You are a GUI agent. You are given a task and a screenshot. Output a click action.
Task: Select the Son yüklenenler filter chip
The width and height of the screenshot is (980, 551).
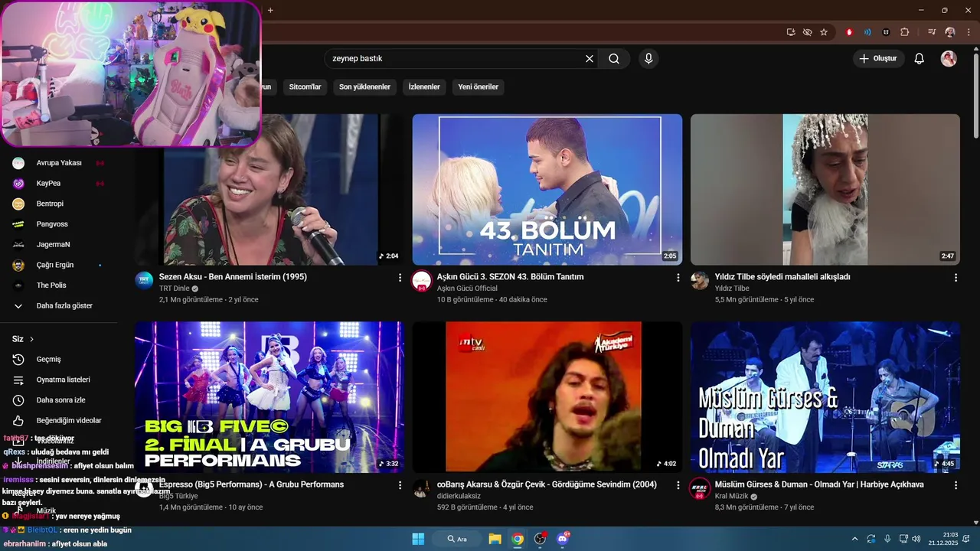point(364,86)
